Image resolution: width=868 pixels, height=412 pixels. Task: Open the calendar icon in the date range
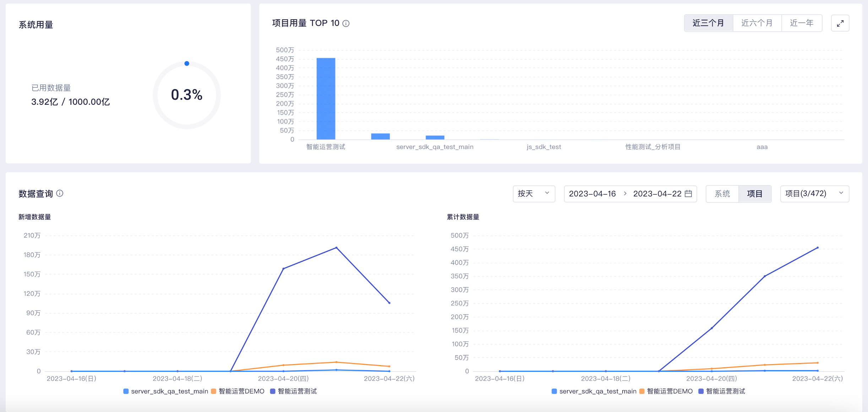[x=688, y=194]
